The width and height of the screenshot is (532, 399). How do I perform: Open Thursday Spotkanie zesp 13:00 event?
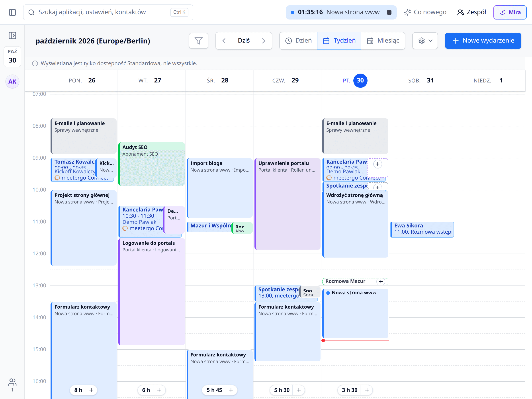point(277,293)
